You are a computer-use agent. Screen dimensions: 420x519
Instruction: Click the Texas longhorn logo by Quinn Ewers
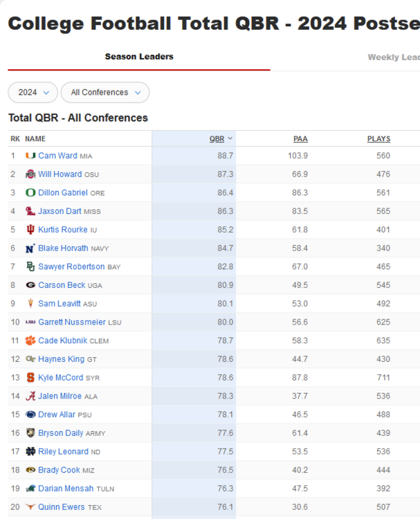[30, 507]
